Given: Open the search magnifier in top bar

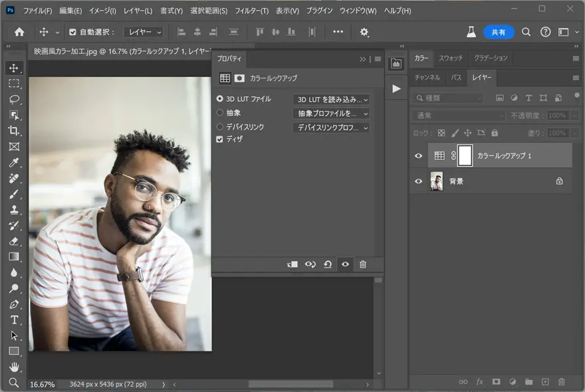Looking at the screenshot, I should pyautogui.click(x=526, y=32).
